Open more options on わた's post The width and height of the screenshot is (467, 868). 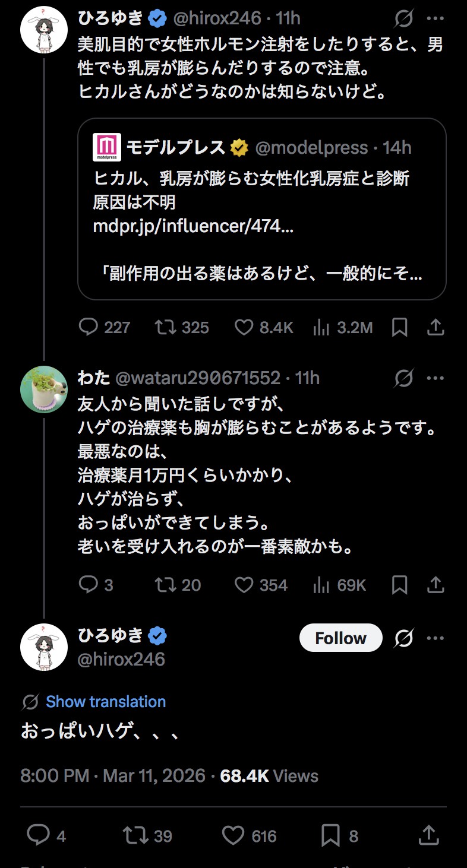point(436,378)
